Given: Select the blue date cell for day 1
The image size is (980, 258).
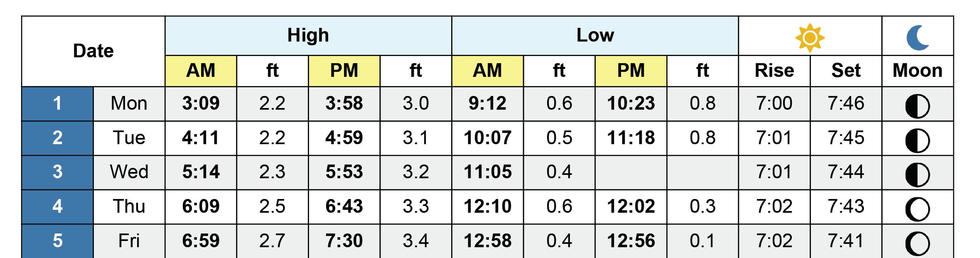Looking at the screenshot, I should (57, 103).
